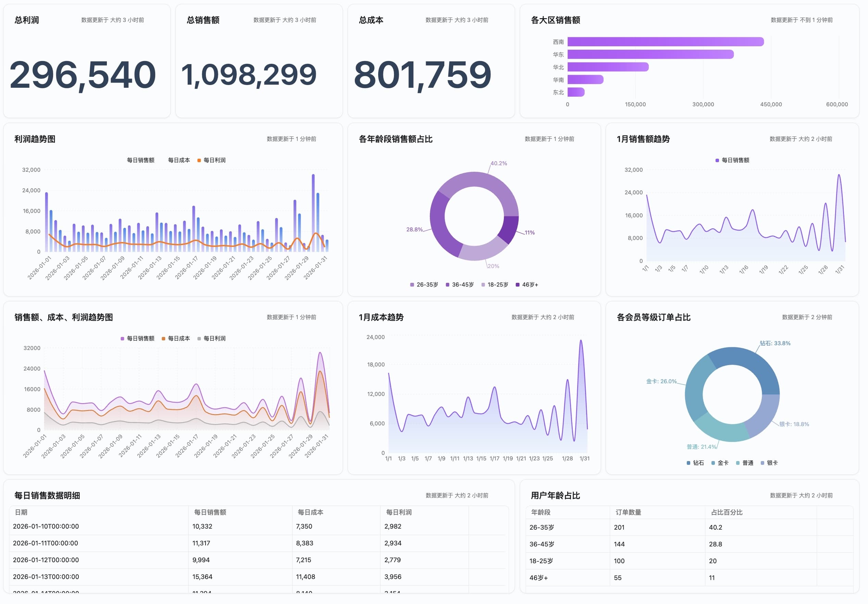The width and height of the screenshot is (868, 604).
Task: Toggle 每日销售额 legend in 销售额、成本、利润趋势图
Action: 137,338
